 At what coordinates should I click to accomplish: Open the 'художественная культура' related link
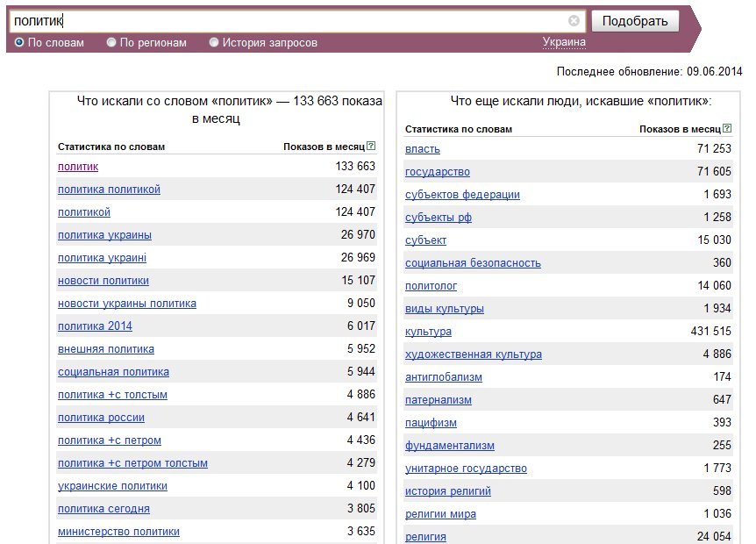click(x=474, y=354)
